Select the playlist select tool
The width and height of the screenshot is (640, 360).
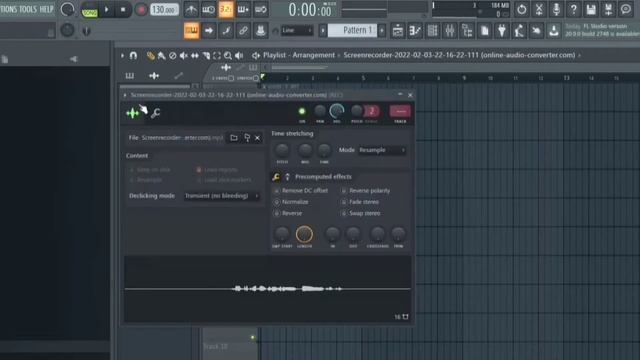click(x=217, y=56)
